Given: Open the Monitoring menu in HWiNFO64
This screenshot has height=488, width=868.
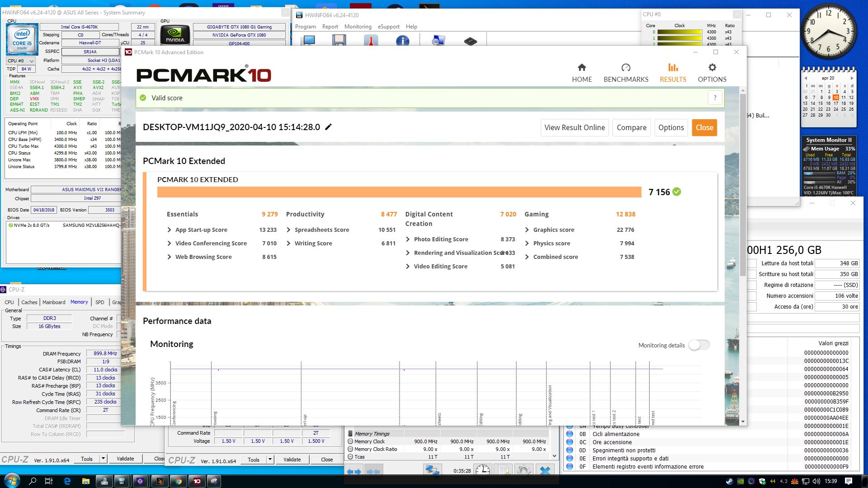Looking at the screenshot, I should 357,27.
